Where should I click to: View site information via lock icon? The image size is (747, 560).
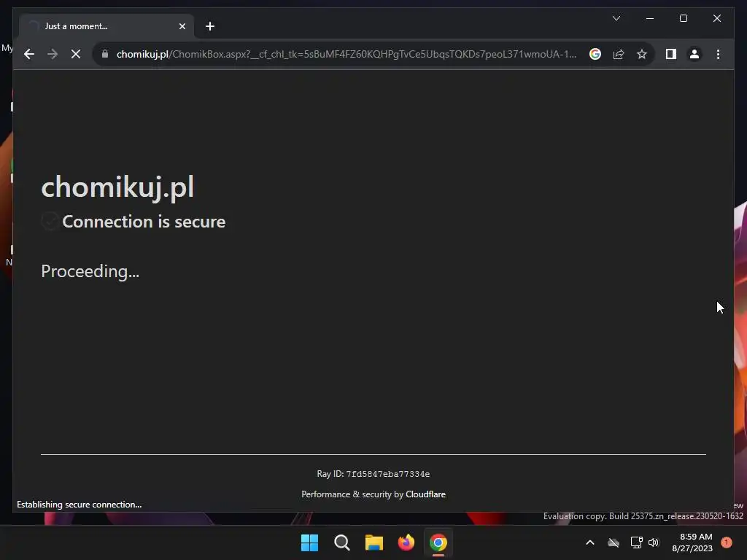click(x=105, y=54)
